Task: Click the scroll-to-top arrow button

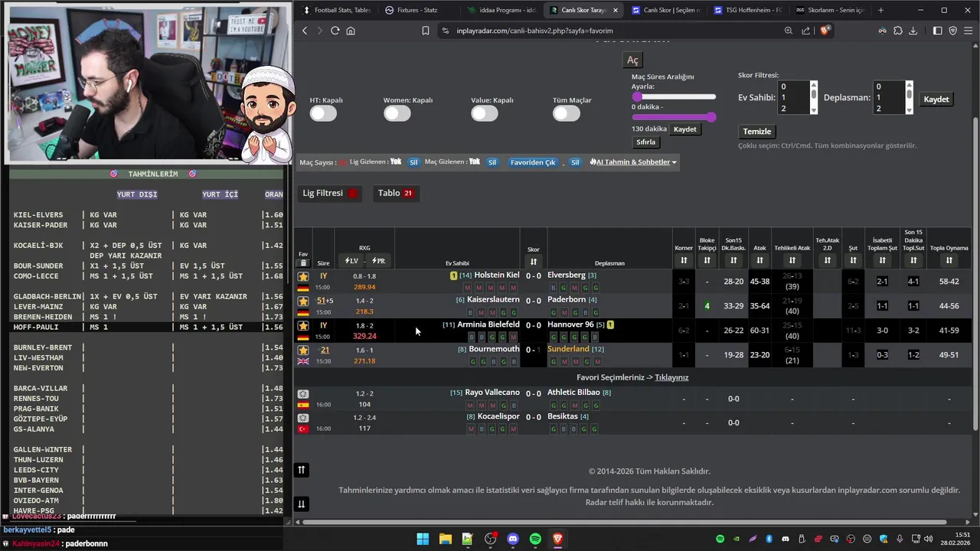Action: click(302, 470)
